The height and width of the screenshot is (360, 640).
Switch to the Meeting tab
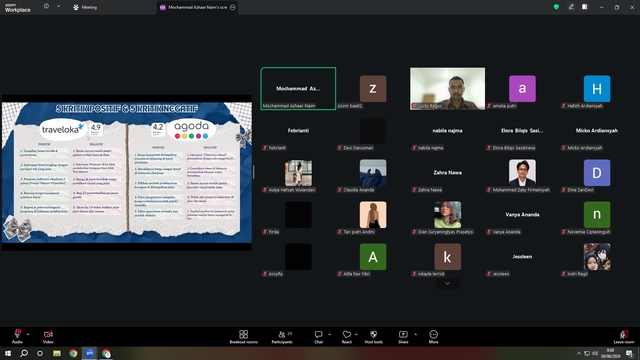(85, 7)
